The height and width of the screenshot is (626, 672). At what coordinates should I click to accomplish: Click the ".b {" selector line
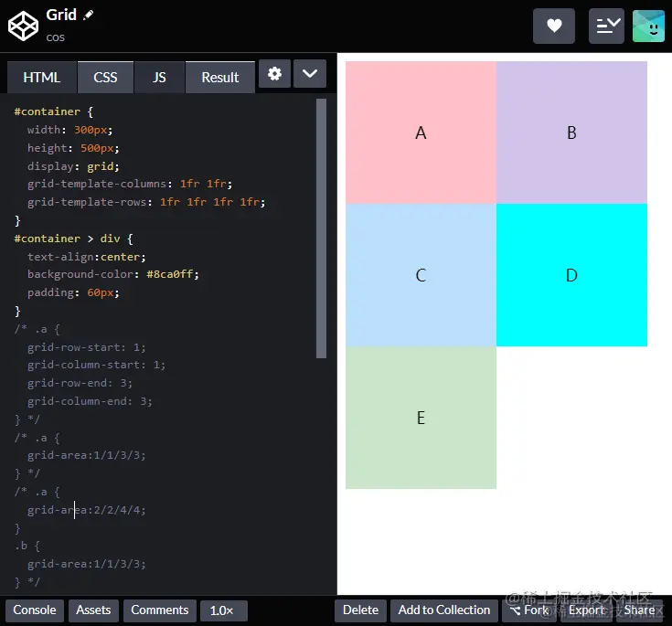27,546
